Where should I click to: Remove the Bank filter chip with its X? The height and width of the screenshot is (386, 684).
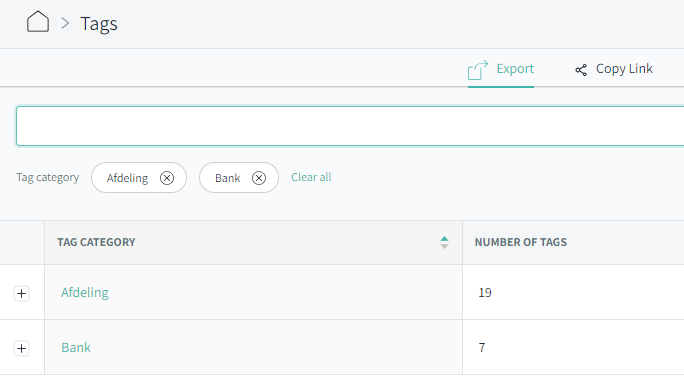coord(259,178)
